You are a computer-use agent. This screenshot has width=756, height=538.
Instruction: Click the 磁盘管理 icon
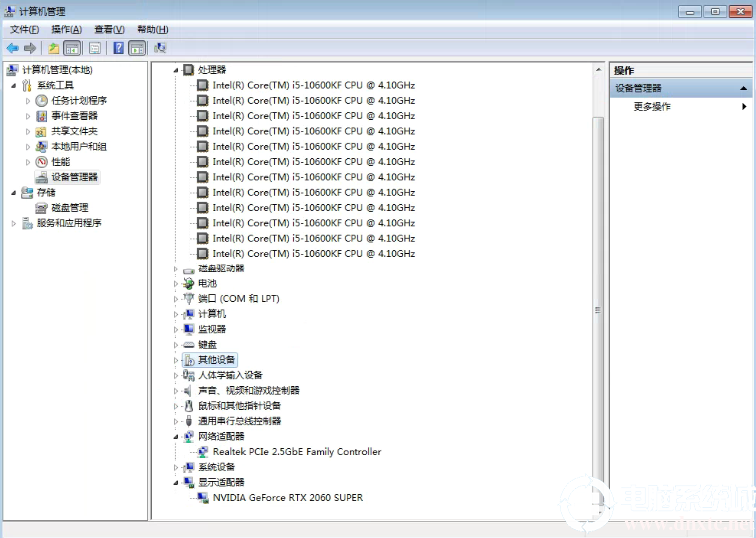(42, 208)
